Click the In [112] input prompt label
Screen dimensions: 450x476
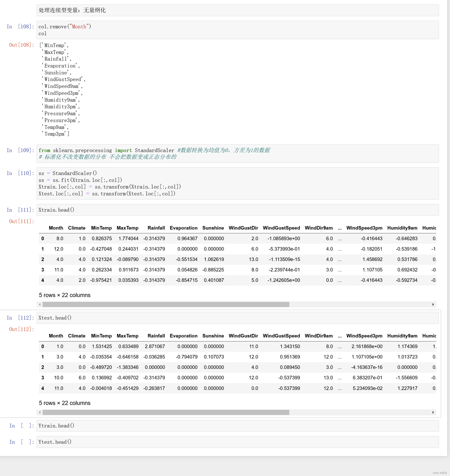point(20,317)
